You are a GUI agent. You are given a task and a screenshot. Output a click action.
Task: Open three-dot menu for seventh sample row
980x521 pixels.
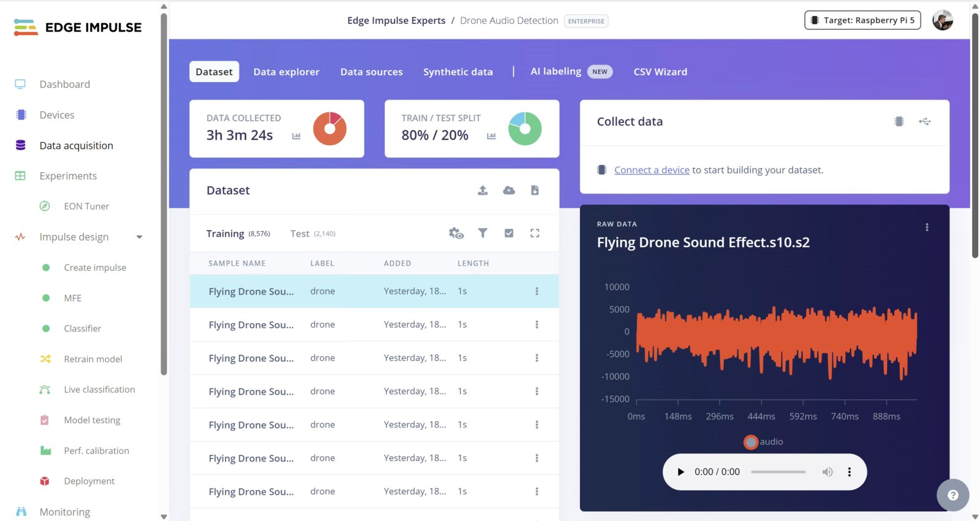pos(537,492)
